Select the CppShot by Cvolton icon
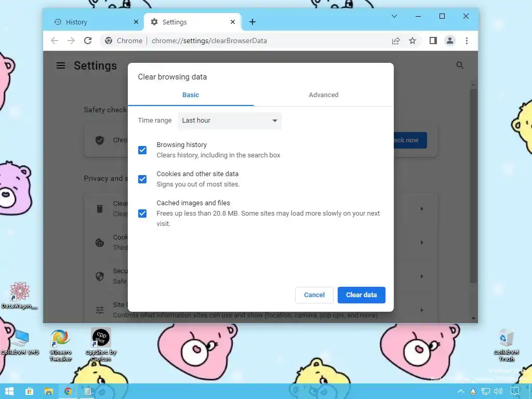The width and height of the screenshot is (532, 399). click(101, 344)
